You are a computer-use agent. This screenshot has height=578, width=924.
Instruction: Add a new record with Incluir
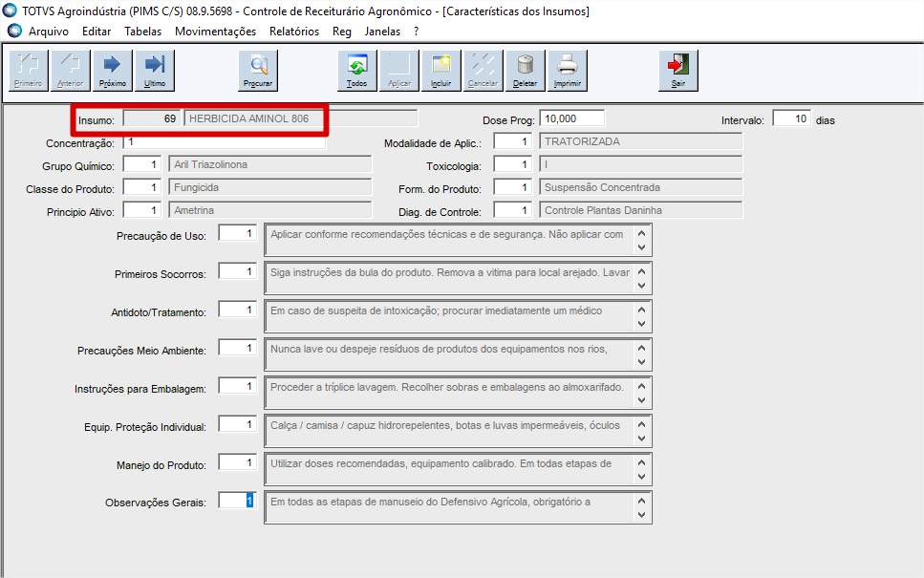(441, 70)
